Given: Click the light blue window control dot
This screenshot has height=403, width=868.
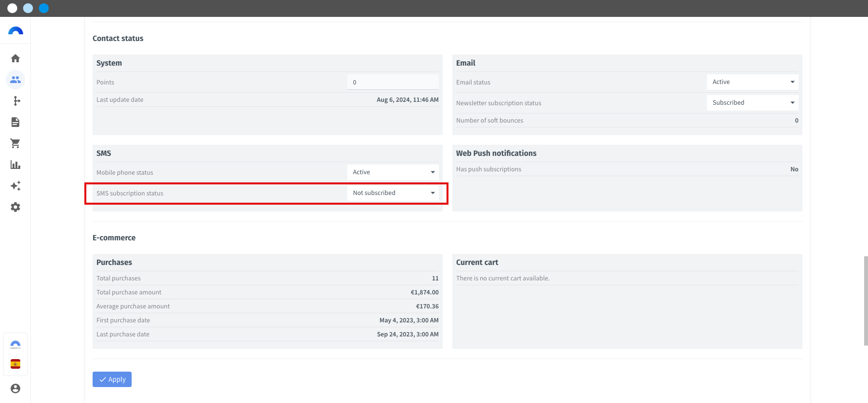Looking at the screenshot, I should point(28,8).
